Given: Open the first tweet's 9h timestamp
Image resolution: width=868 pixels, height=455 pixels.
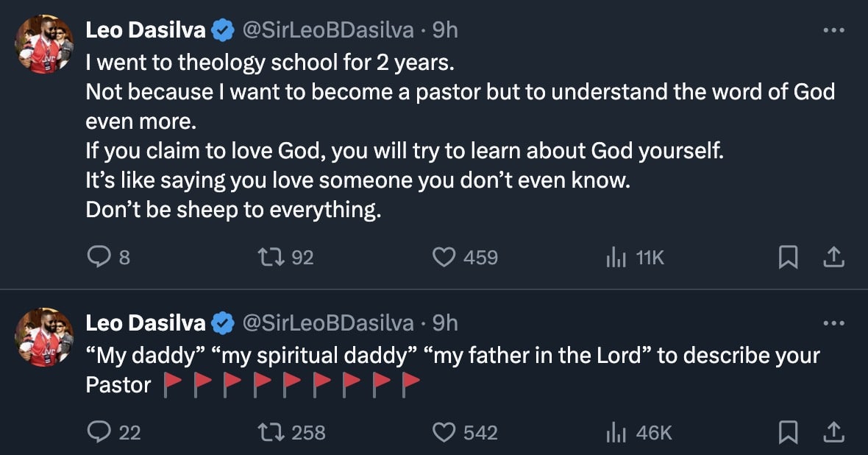Looking at the screenshot, I should [x=445, y=29].
